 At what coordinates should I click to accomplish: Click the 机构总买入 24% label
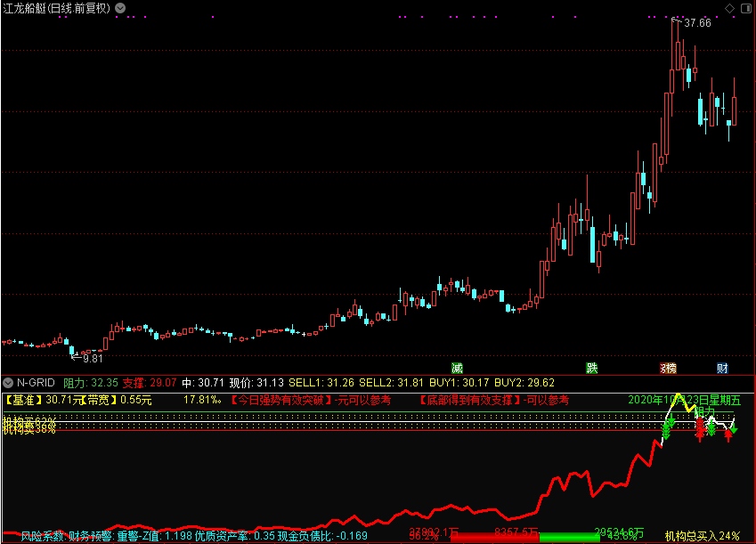pyautogui.click(x=702, y=535)
